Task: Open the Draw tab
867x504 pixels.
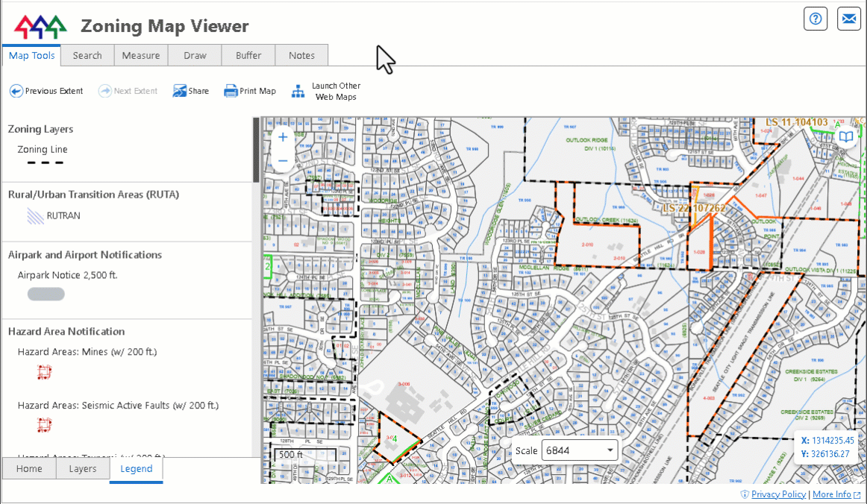Action: 195,55
